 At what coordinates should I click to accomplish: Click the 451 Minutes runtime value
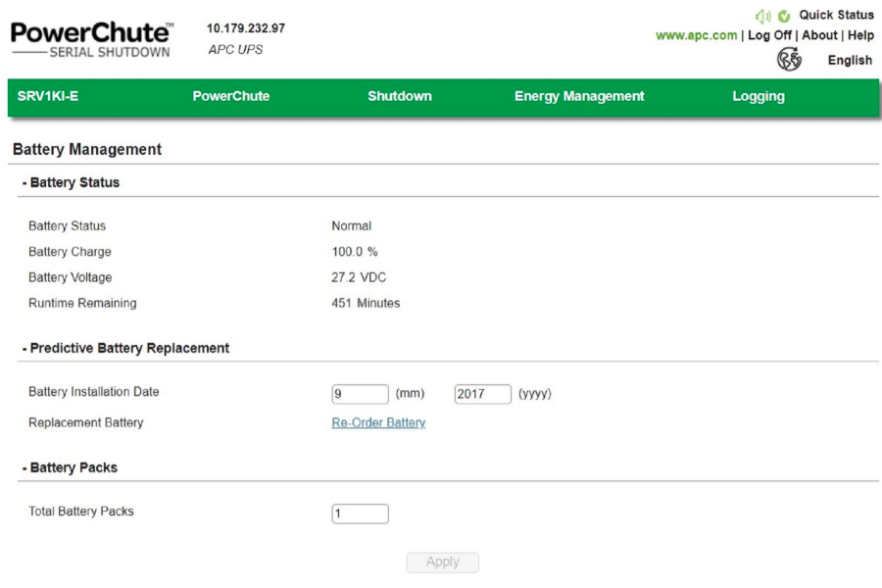pyautogui.click(x=366, y=303)
